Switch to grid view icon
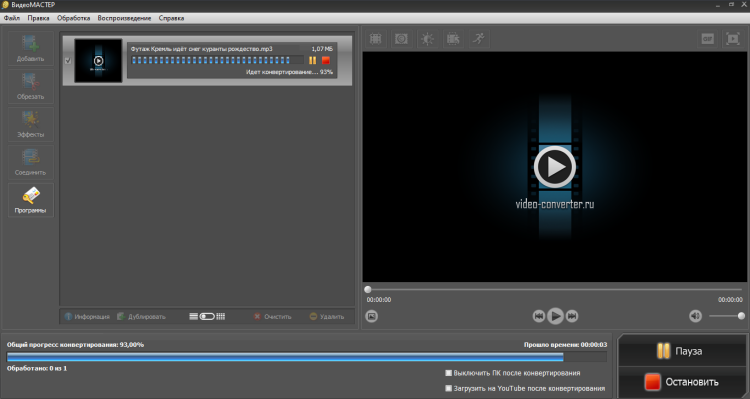This screenshot has height=399, width=750. (221, 317)
